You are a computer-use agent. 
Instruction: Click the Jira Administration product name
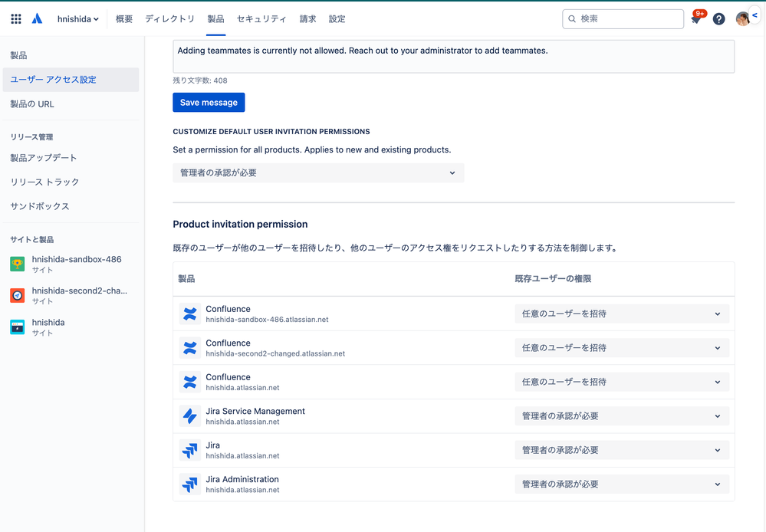click(x=242, y=479)
